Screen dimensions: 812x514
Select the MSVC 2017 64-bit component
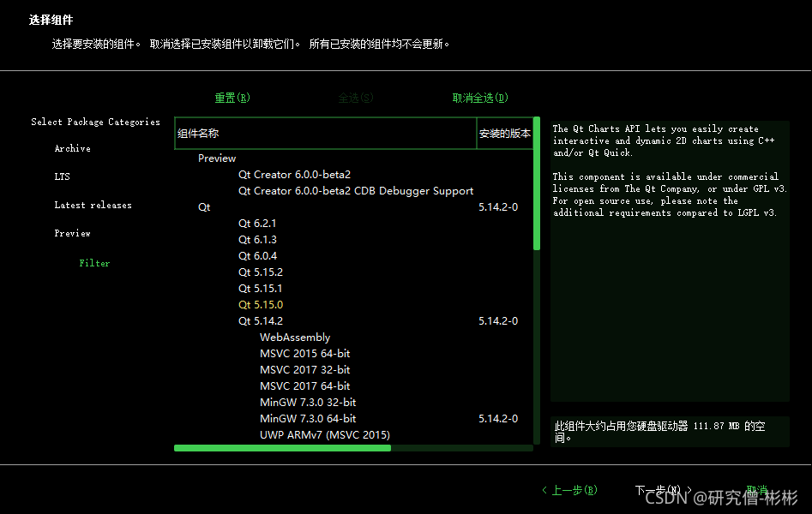tap(305, 386)
